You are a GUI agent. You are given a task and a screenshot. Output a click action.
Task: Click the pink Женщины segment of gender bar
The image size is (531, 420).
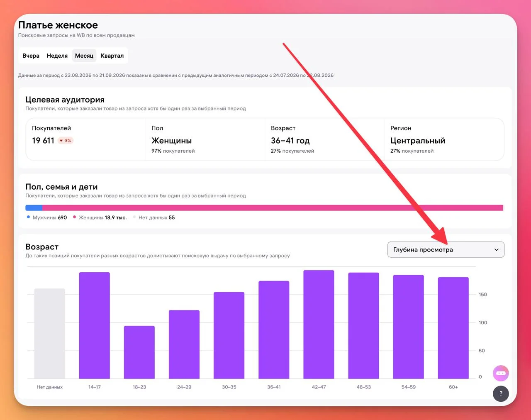[x=273, y=208]
